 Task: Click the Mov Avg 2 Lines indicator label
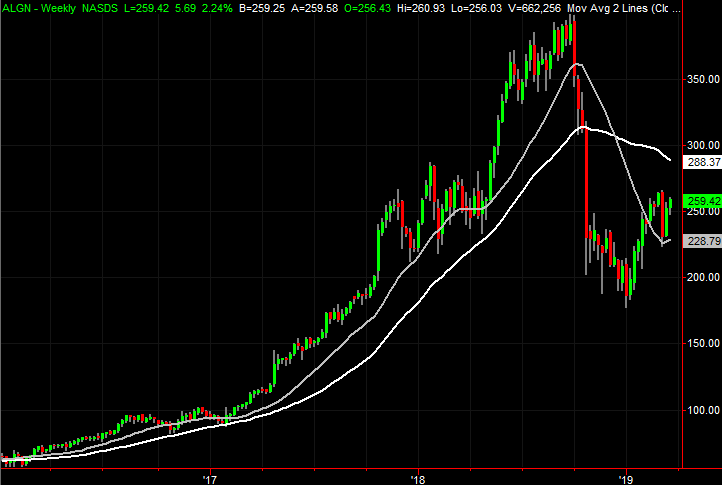point(623,8)
